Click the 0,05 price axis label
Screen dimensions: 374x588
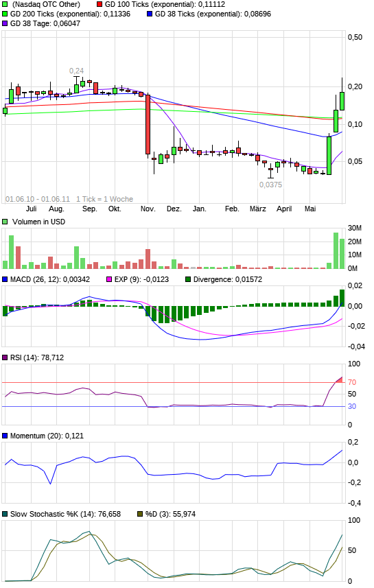(x=355, y=162)
